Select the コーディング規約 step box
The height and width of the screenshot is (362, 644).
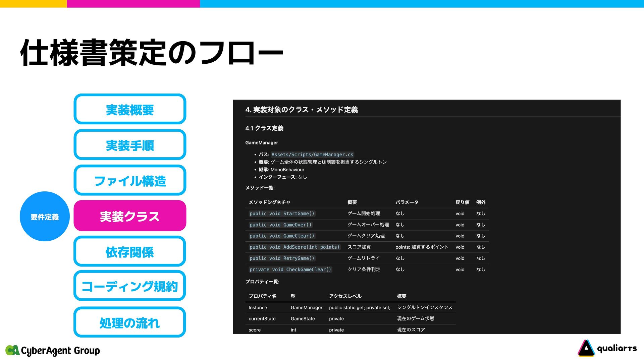(x=130, y=286)
